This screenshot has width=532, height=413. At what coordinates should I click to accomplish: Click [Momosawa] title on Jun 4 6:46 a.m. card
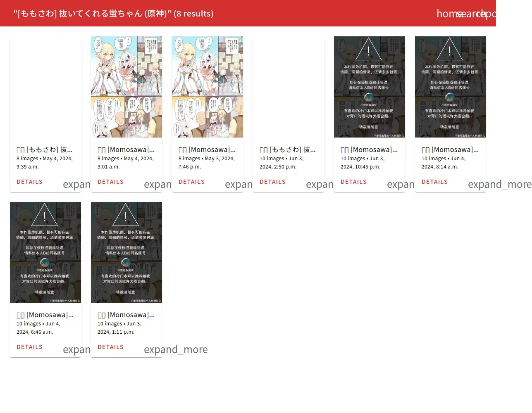click(45, 315)
